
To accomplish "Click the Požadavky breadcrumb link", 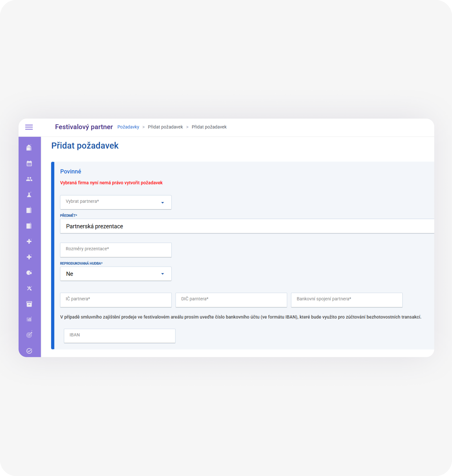I will pos(128,127).
